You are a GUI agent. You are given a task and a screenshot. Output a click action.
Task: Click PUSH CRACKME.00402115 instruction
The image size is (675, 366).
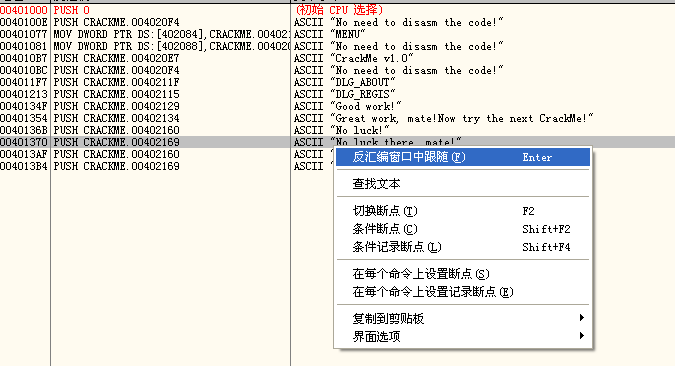[x=116, y=94]
